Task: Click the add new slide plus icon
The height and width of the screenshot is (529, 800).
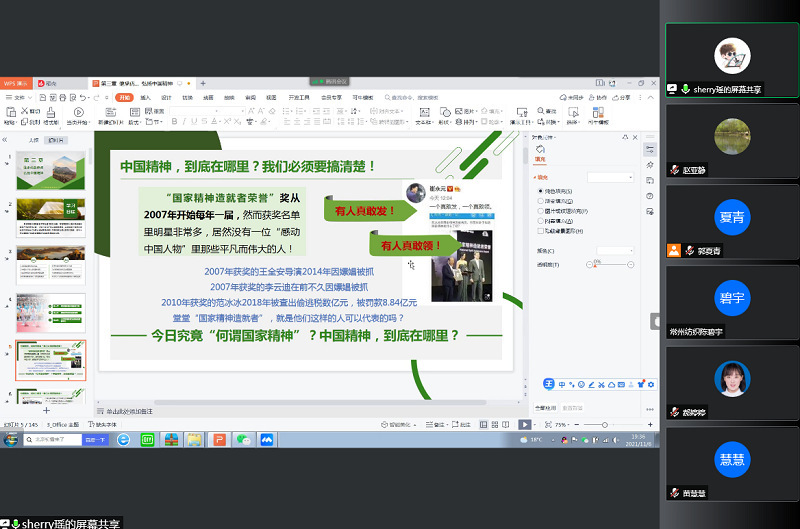Action: [x=46, y=410]
